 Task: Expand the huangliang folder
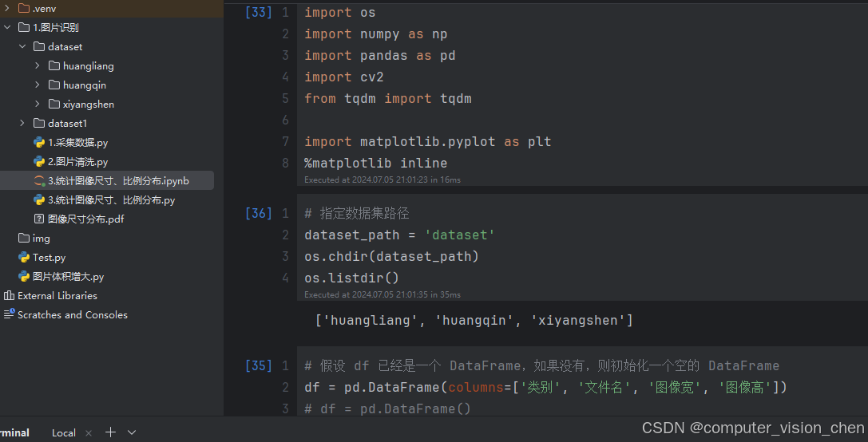(38, 66)
